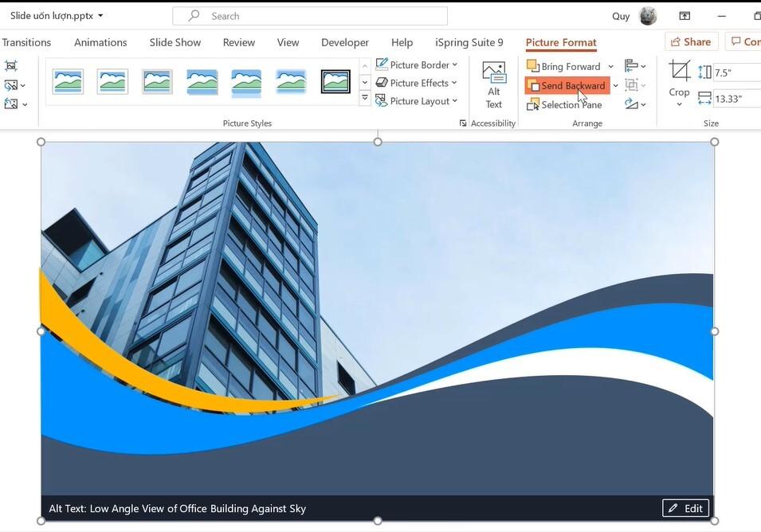The height and width of the screenshot is (532, 761).
Task: Open the Ribbon Display Options icon
Action: point(685,16)
